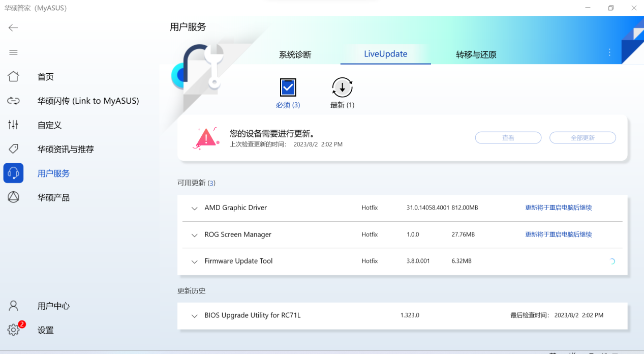This screenshot has width=644, height=354.
Task: Open the 首页 home icon in sidebar
Action: point(13,76)
